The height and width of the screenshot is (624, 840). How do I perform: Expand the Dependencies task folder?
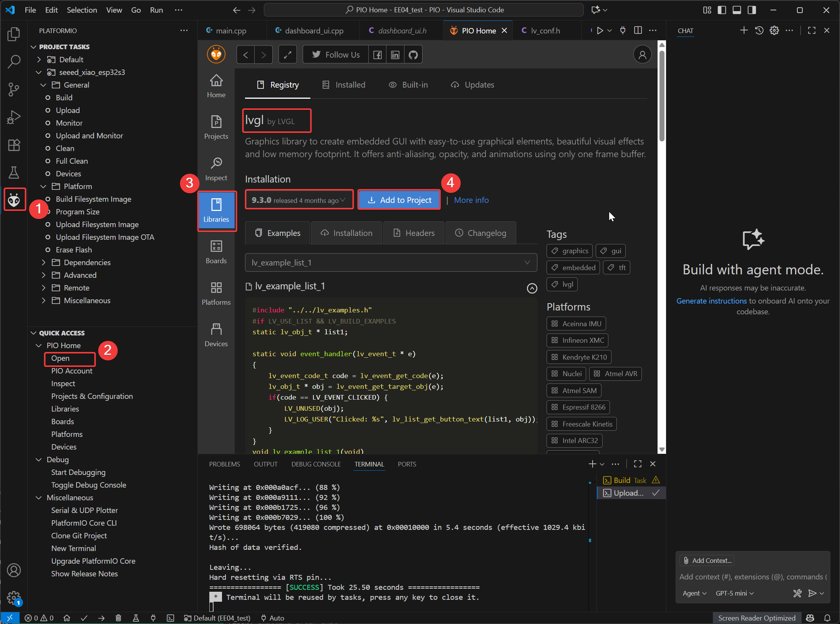click(x=87, y=262)
